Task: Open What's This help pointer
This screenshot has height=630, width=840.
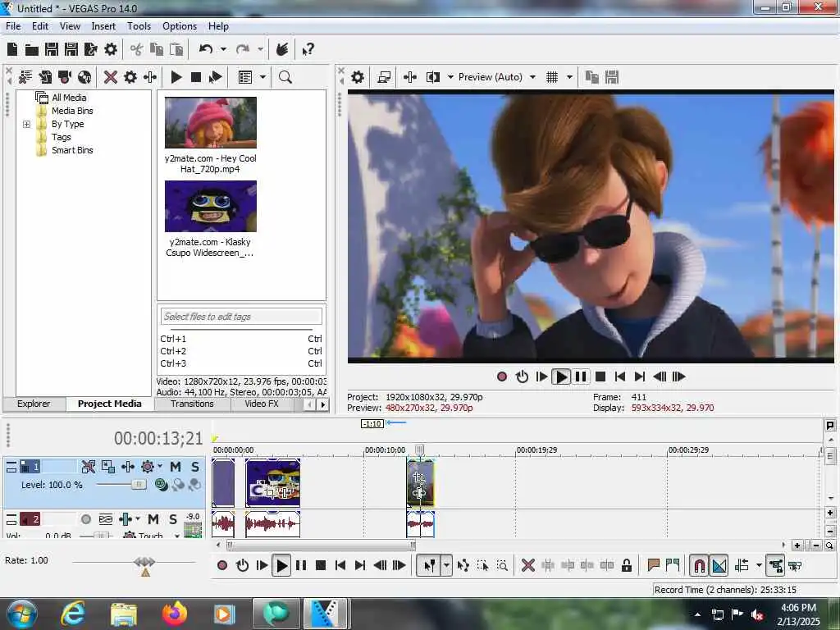Action: point(308,50)
